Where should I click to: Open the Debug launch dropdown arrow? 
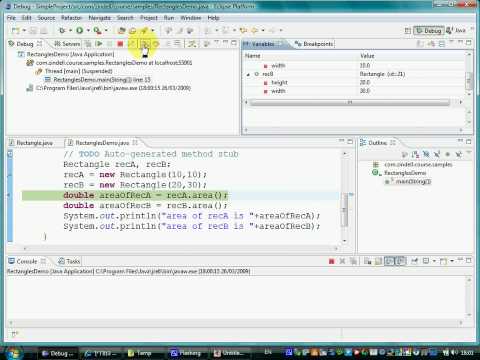[70, 31]
